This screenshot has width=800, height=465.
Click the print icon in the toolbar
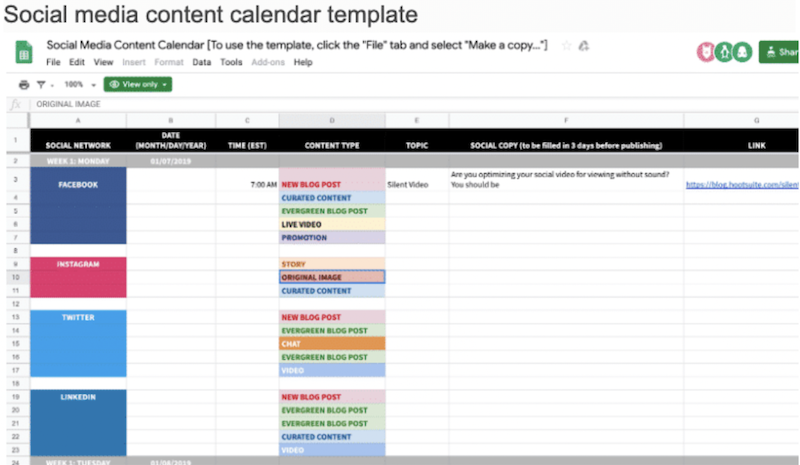24,85
